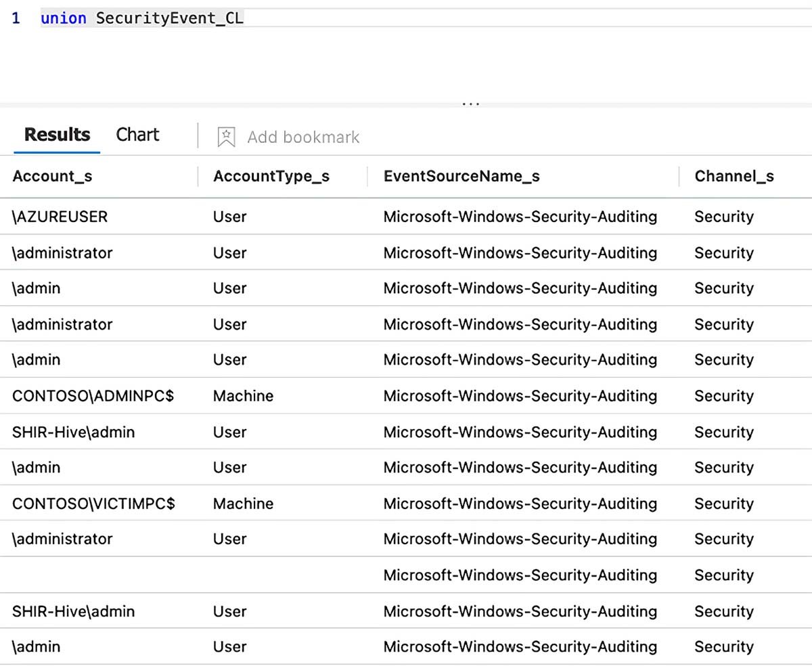
Task: Select the CONTOSO\ADMINPC$ account cell
Action: (x=93, y=396)
